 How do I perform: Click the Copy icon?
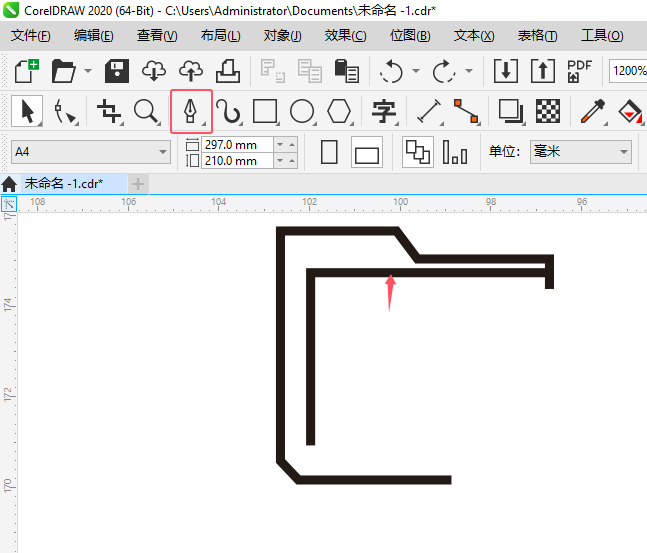pos(309,71)
